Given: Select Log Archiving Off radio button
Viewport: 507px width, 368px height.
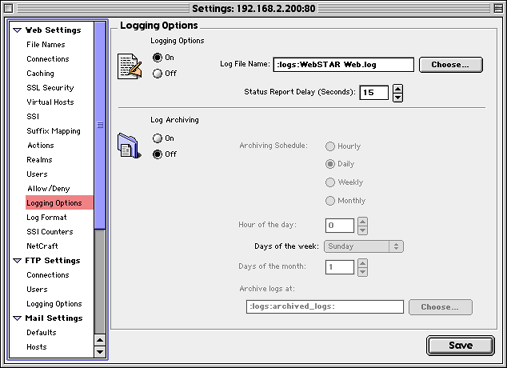Looking at the screenshot, I should click(157, 154).
